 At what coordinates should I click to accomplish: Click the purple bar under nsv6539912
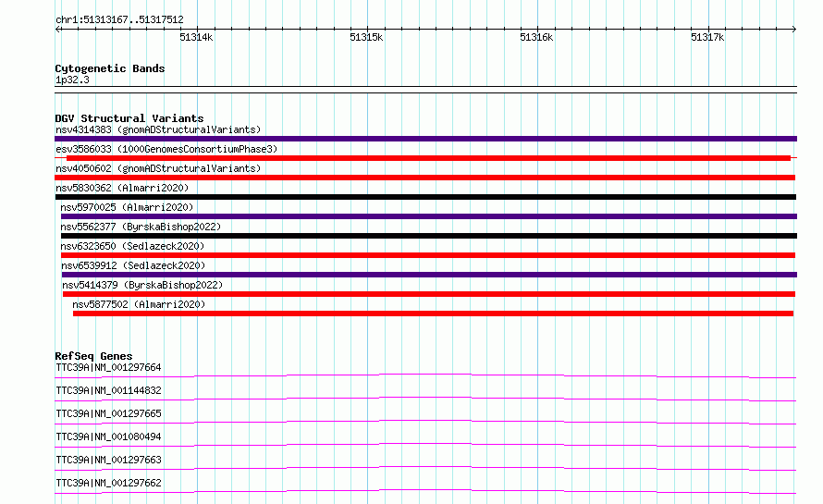point(429,275)
